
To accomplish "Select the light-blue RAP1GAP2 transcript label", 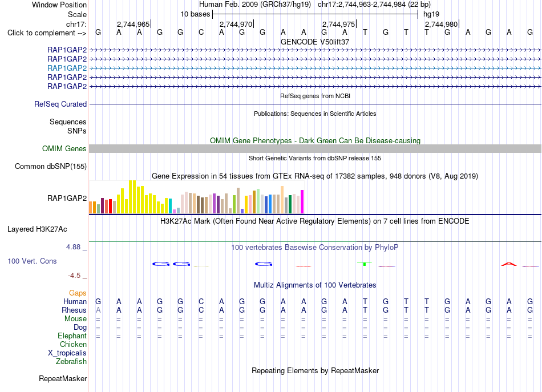I will [x=67, y=68].
